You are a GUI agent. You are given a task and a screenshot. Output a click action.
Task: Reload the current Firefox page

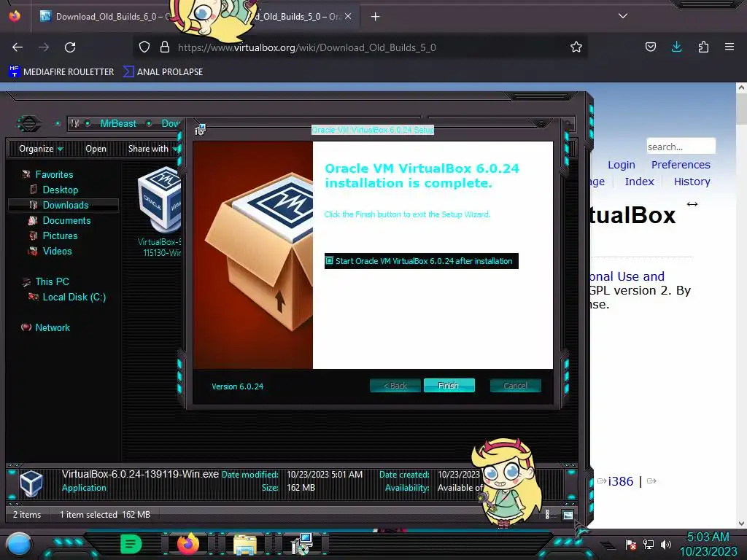point(70,47)
